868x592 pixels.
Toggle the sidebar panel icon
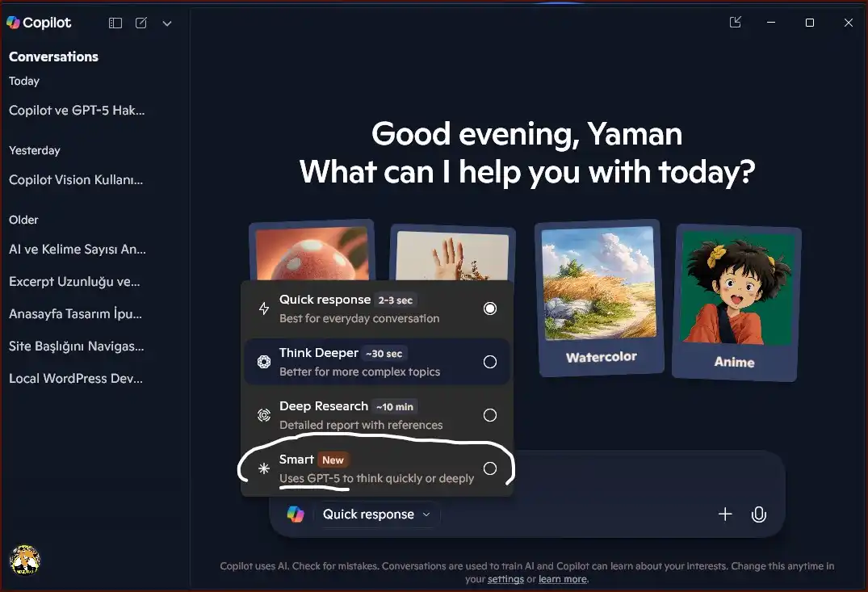[115, 23]
